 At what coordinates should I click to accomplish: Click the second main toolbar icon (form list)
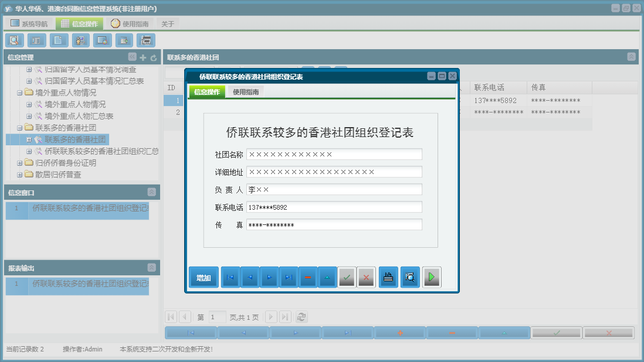pyautogui.click(x=36, y=40)
